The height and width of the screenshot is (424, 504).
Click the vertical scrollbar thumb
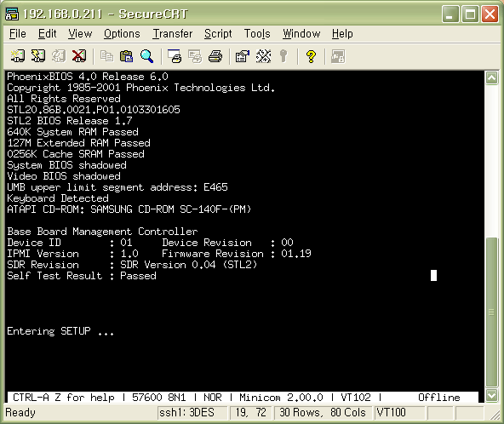point(491,312)
